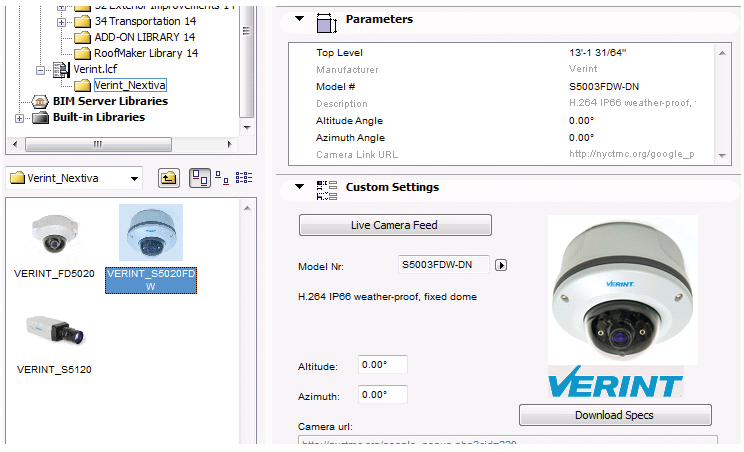Click the Azimuth value field
Viewport: 744px width, 452px height.
[382, 395]
